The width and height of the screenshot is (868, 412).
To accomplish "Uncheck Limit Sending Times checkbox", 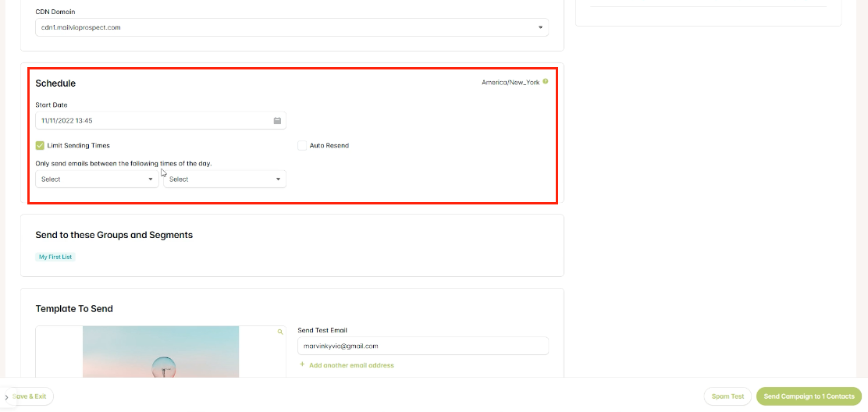I will 40,145.
